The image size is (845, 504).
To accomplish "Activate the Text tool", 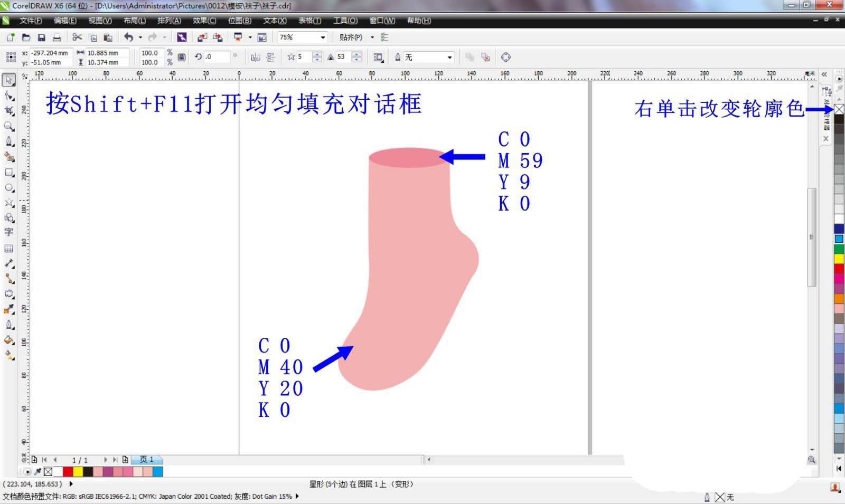I will [x=9, y=232].
